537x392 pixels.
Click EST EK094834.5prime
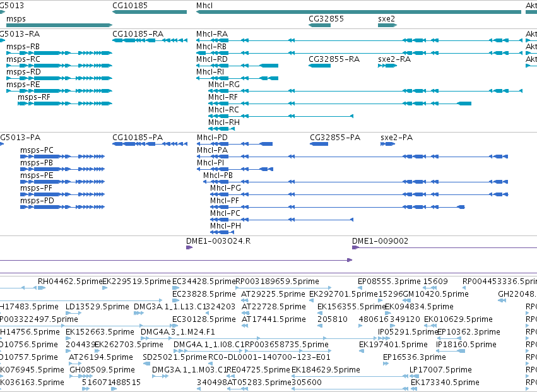click(x=419, y=307)
